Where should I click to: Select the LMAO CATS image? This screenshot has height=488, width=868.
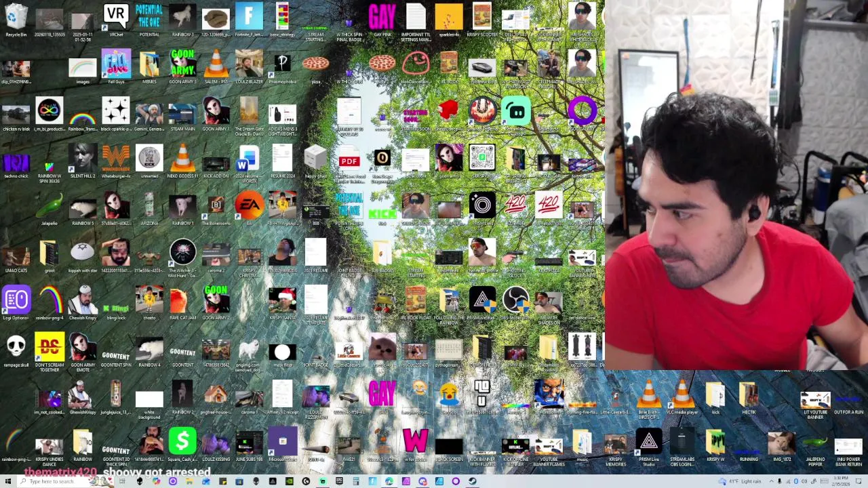point(16,256)
